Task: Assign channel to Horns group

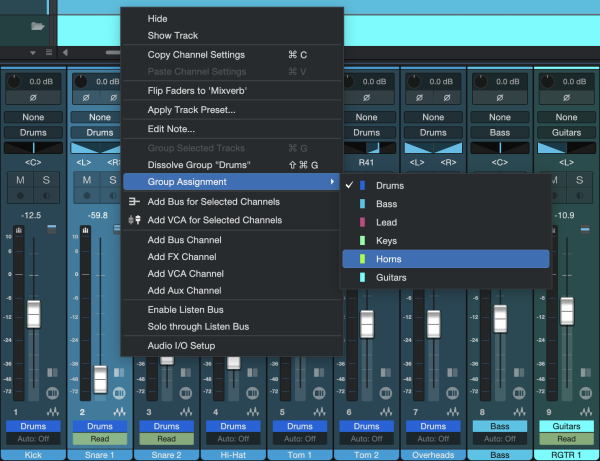Action: click(446, 259)
